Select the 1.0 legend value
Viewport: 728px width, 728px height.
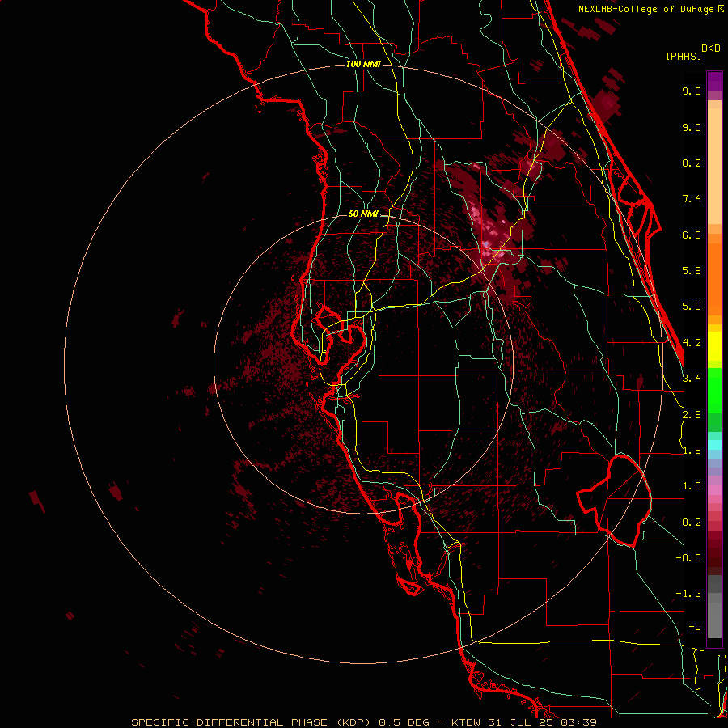[692, 486]
